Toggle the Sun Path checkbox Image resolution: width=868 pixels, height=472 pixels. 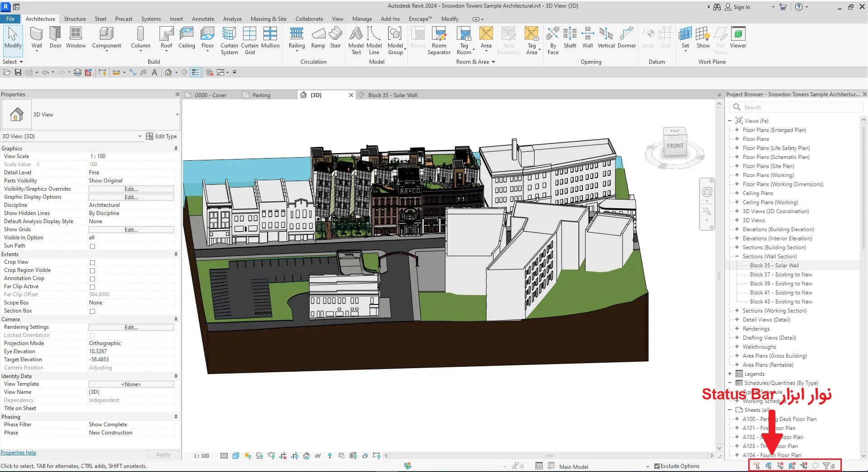pos(92,246)
